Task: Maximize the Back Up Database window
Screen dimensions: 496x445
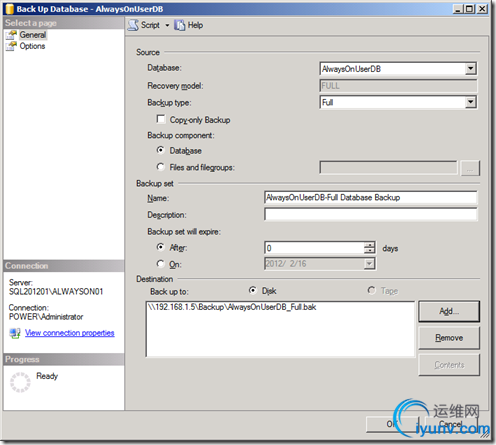Action: click(x=470, y=9)
